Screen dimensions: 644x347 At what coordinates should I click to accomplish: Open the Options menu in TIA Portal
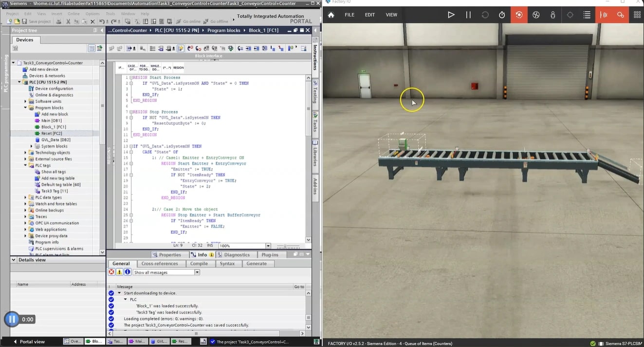click(x=92, y=14)
